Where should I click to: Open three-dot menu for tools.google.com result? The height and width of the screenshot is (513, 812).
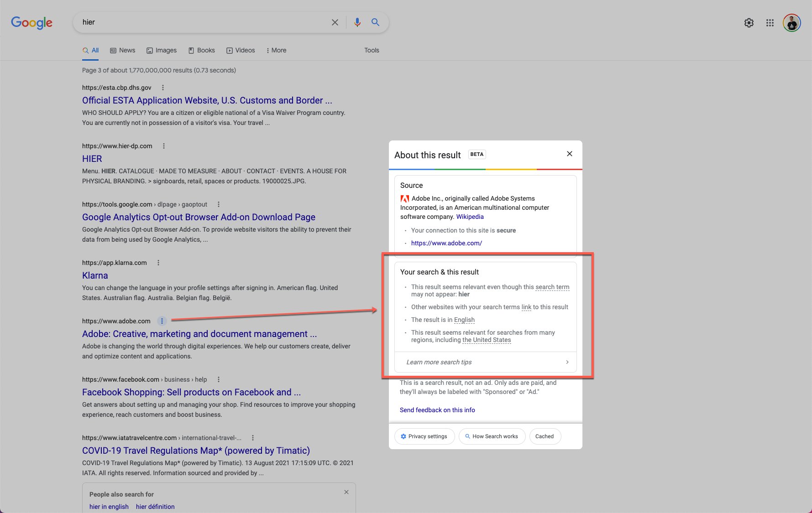(x=219, y=204)
